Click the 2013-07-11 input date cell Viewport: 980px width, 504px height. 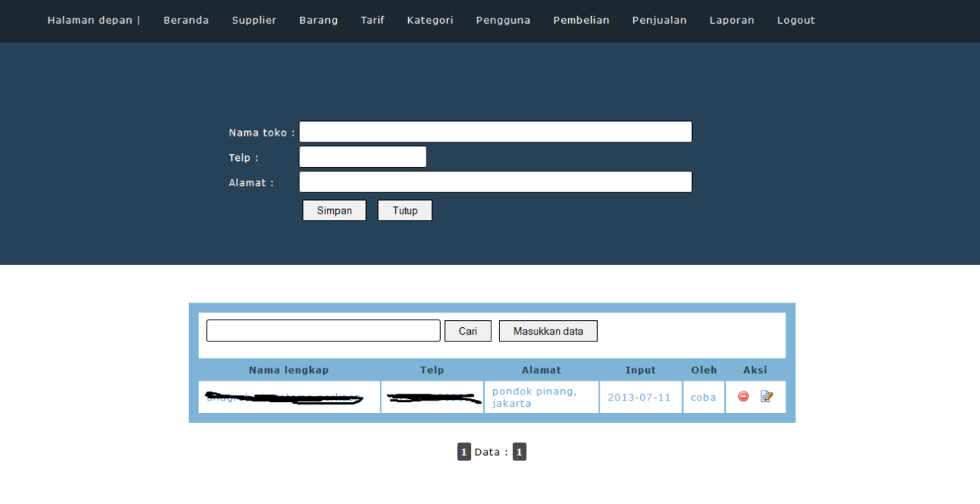tap(641, 397)
